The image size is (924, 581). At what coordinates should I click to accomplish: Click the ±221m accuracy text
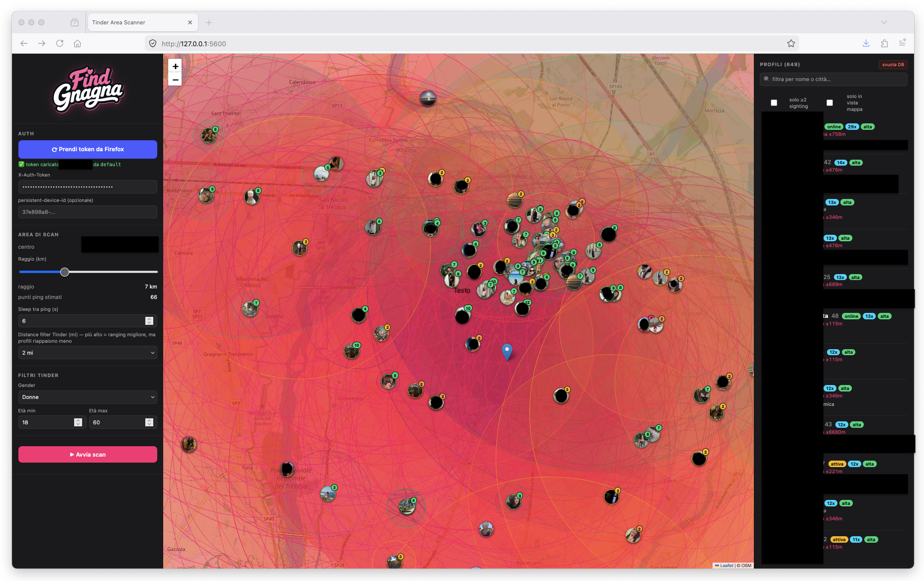pos(834,472)
